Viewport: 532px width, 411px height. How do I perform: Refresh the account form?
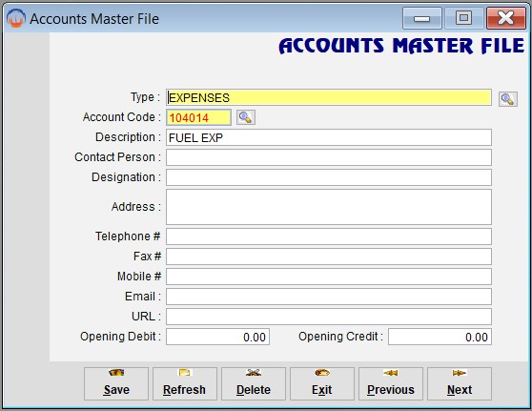pyautogui.click(x=185, y=383)
